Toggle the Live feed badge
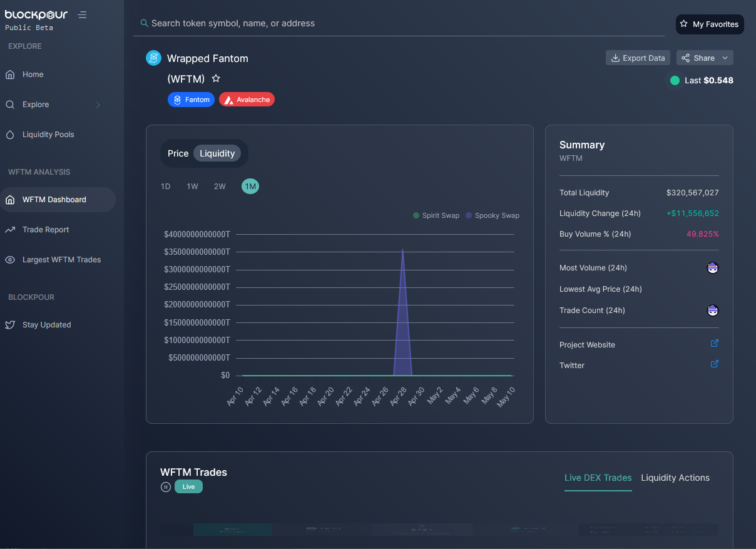756x549 pixels. coord(188,486)
